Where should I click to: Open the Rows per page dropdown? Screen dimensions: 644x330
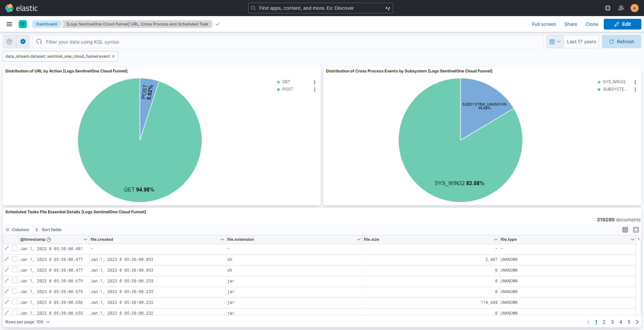pos(28,322)
